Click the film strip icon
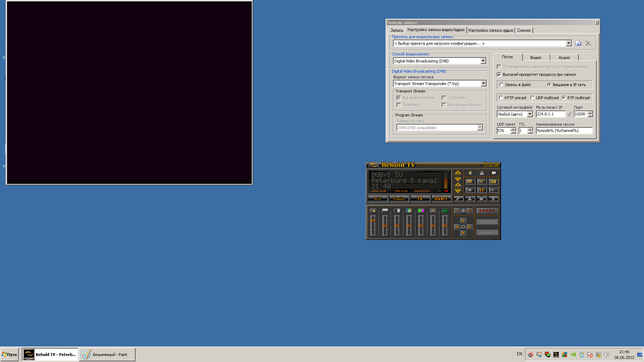The height and width of the screenshot is (362, 644). coord(470,199)
